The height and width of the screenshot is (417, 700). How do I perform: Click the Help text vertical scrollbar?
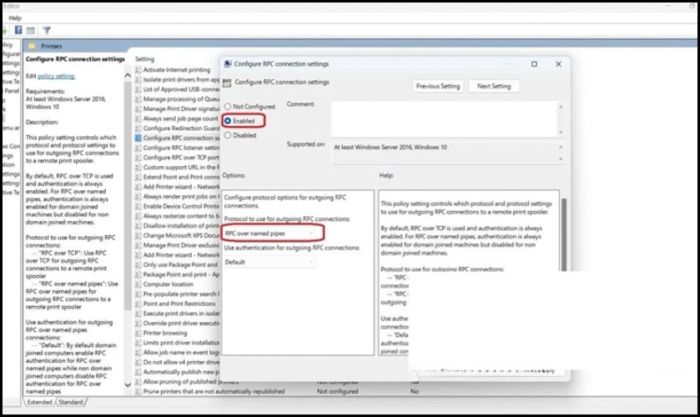point(564,234)
